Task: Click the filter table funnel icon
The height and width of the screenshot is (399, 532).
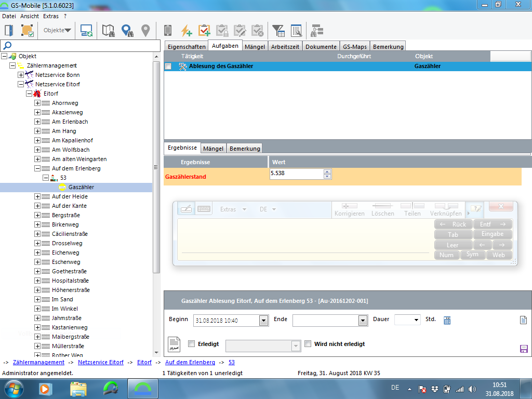Action: click(278, 31)
